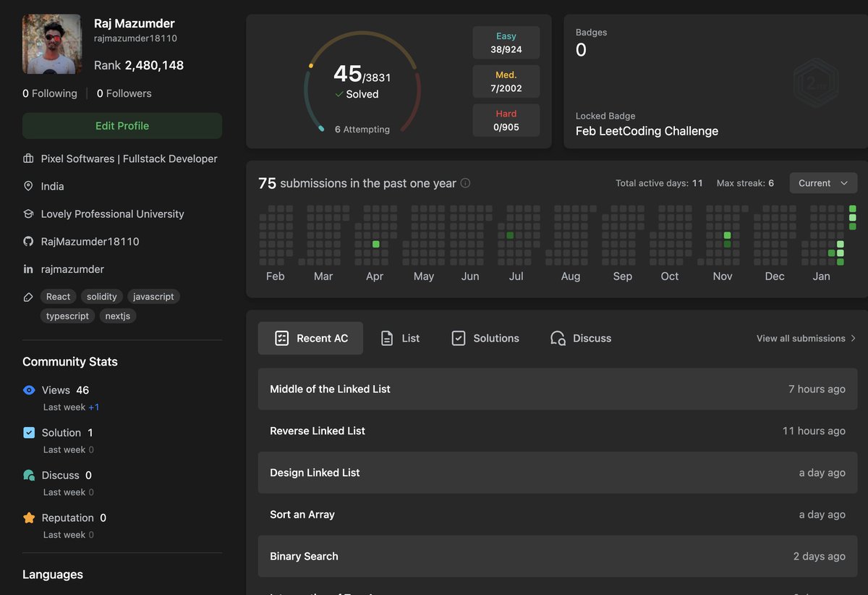The image size is (868, 595).
Task: Click the List document icon
Action: [387, 338]
